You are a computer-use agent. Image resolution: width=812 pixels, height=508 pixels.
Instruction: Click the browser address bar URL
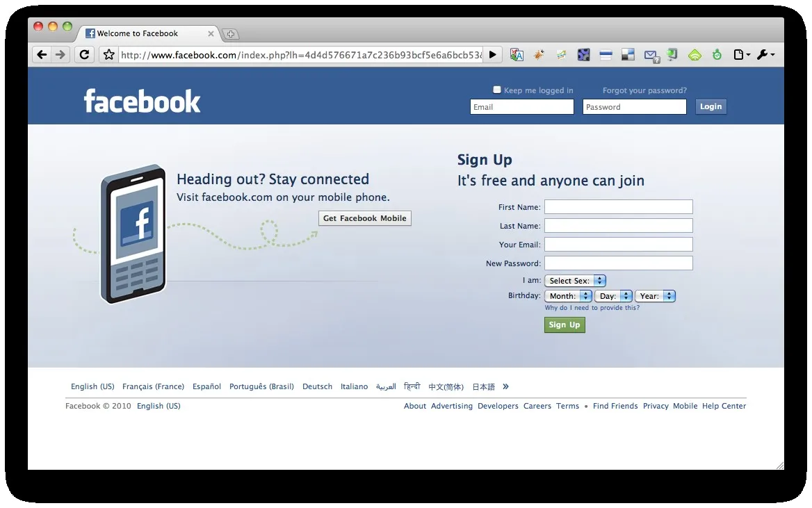tap(301, 55)
